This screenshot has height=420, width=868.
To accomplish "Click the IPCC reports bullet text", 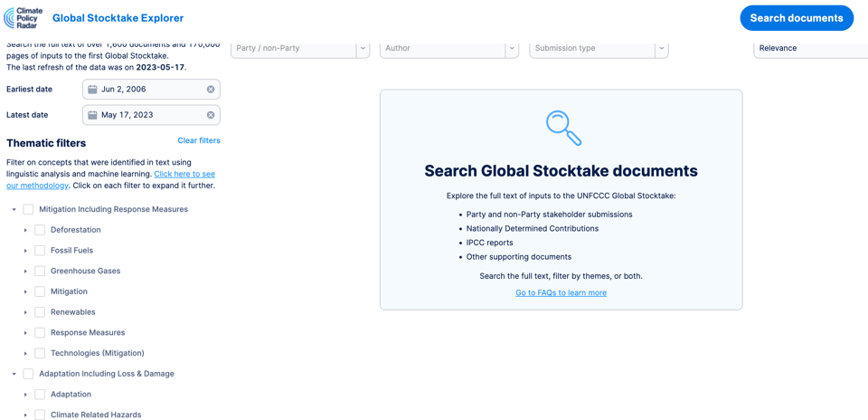I will point(489,243).
